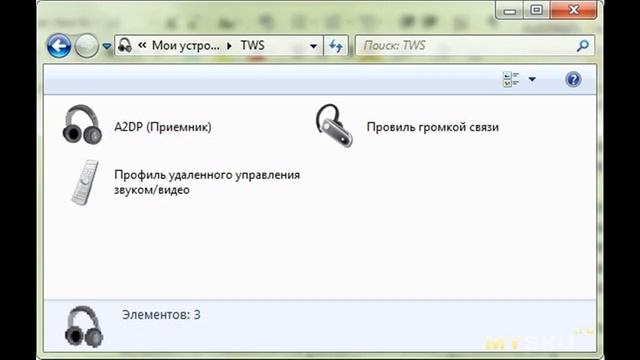The width and height of the screenshot is (640, 360).
Task: Open the view options dropdown arrow
Action: tap(532, 79)
